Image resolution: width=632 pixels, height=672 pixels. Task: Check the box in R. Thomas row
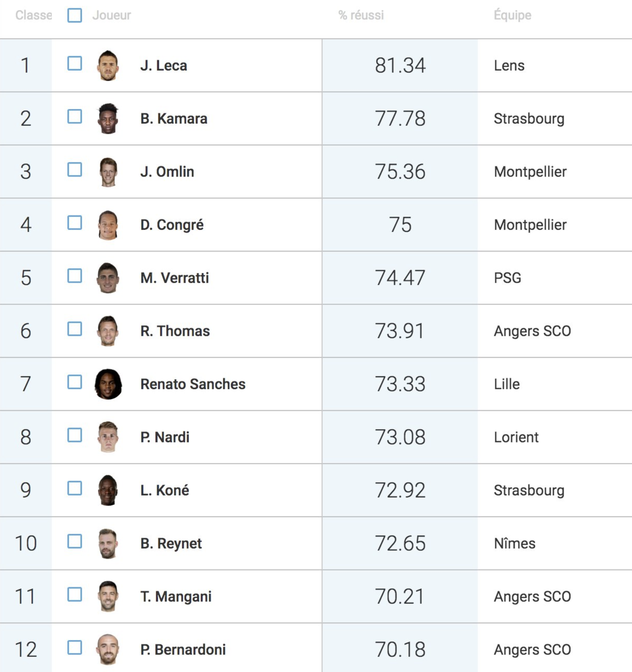[x=75, y=329]
